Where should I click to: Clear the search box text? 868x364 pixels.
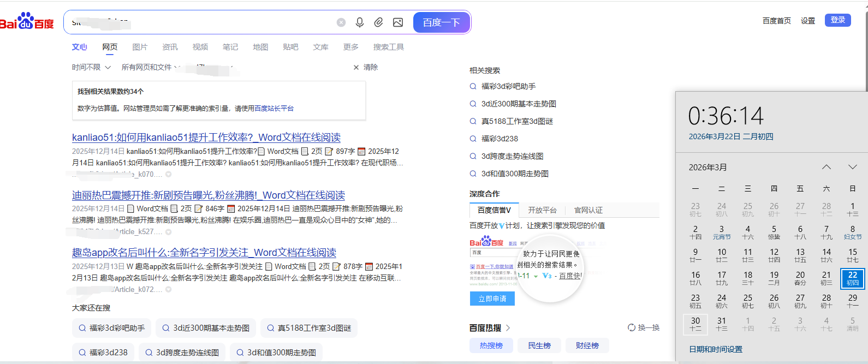[x=341, y=22]
